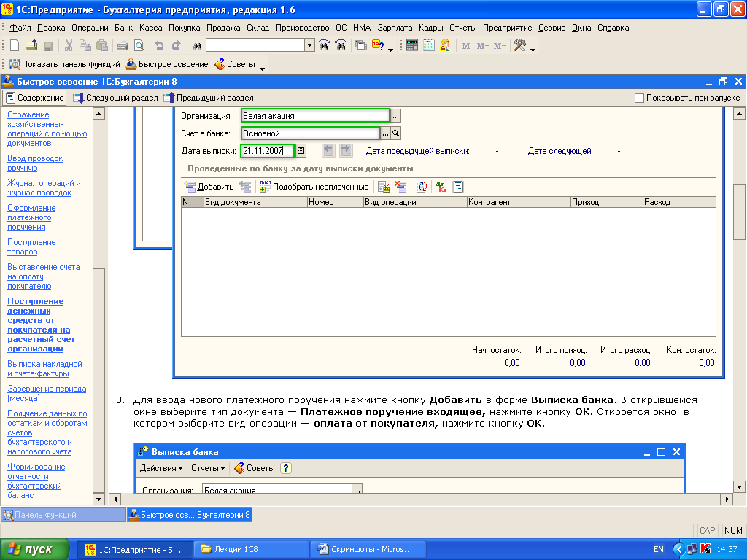Image resolution: width=747 pixels, height=560 pixels.
Task: Go to Предыдущий раздел
Action: coord(209,98)
